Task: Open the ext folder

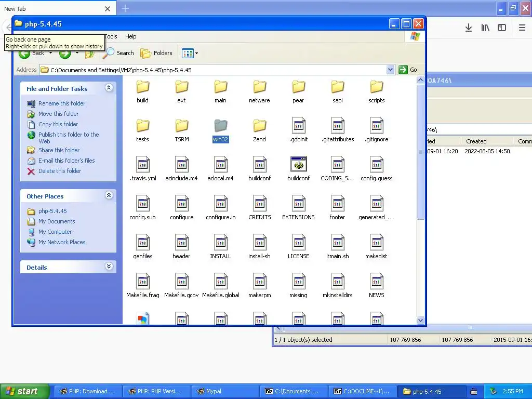Action: [181, 91]
